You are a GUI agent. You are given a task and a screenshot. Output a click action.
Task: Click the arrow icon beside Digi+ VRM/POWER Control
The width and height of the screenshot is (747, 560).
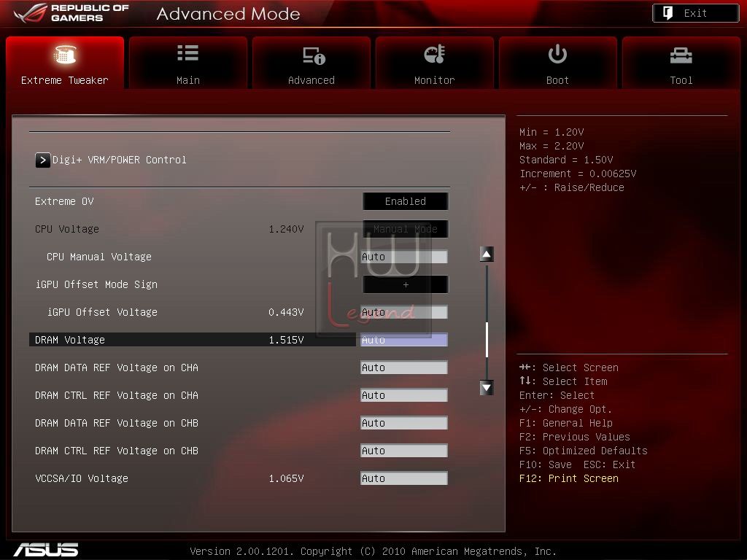coord(42,160)
